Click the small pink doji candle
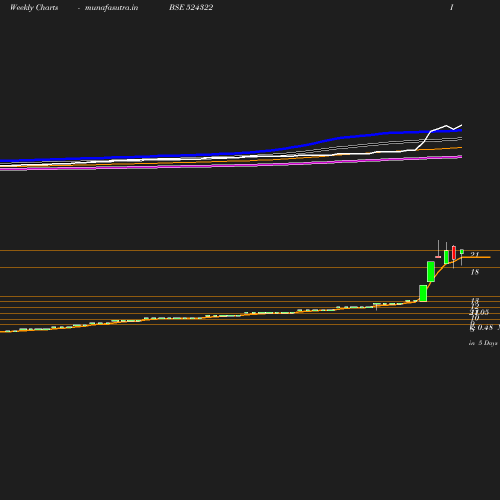This screenshot has height=500, width=500. pos(438,257)
